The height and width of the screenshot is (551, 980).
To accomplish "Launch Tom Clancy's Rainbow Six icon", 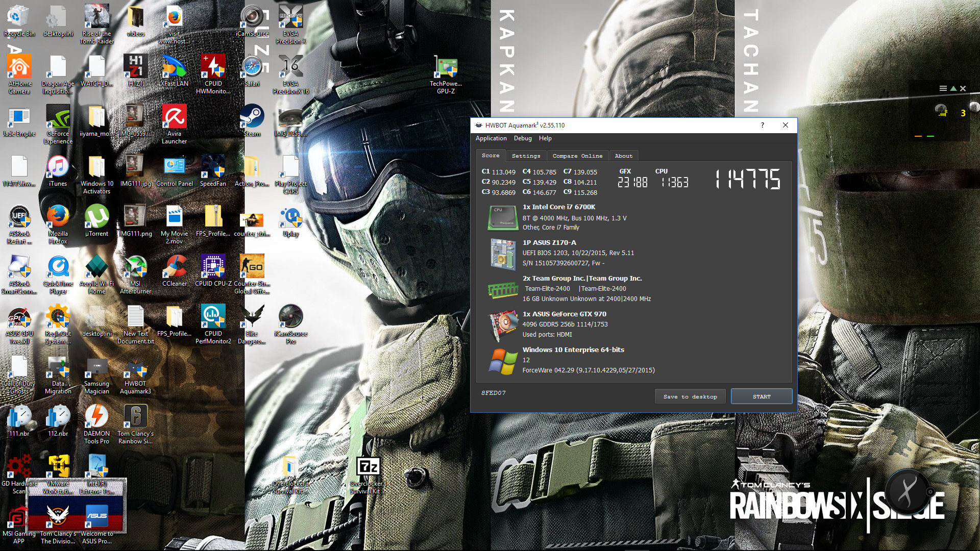I will (x=136, y=424).
